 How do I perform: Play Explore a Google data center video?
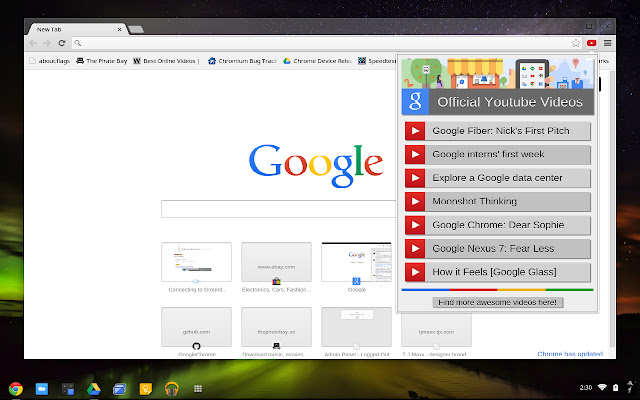pyautogui.click(x=498, y=178)
